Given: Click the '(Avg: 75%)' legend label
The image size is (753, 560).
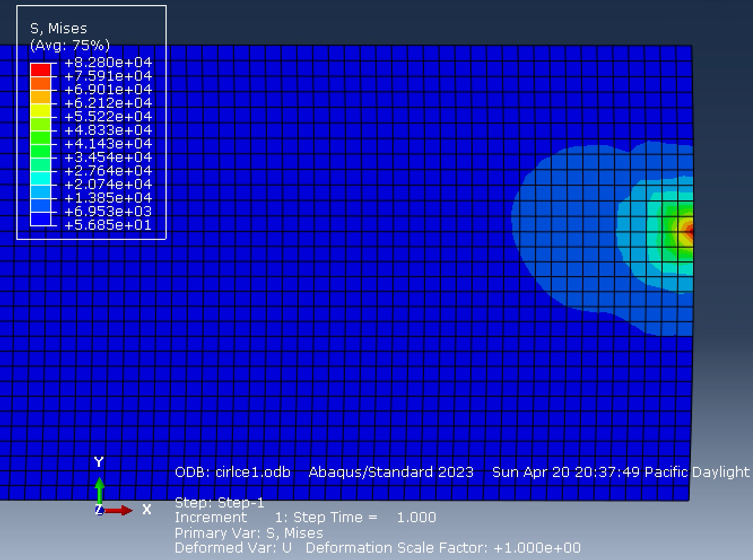Looking at the screenshot, I should click(x=69, y=45).
